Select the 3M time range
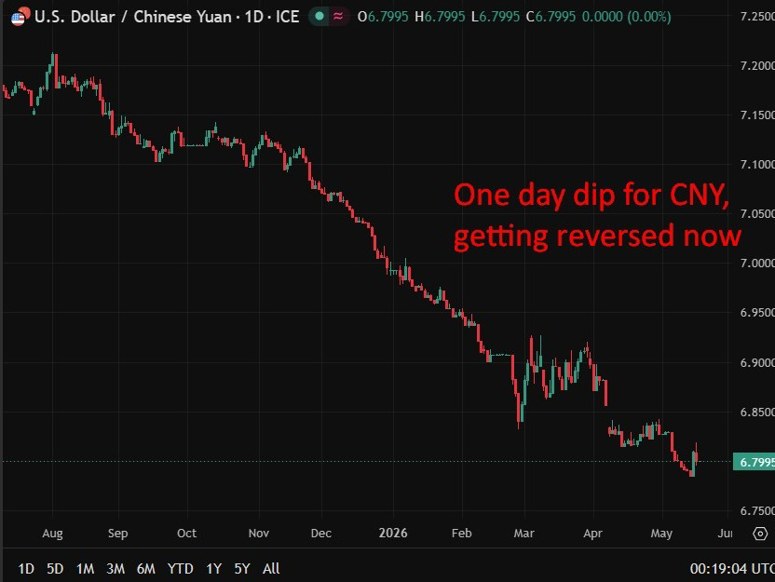The width and height of the screenshot is (775, 582). point(115,569)
